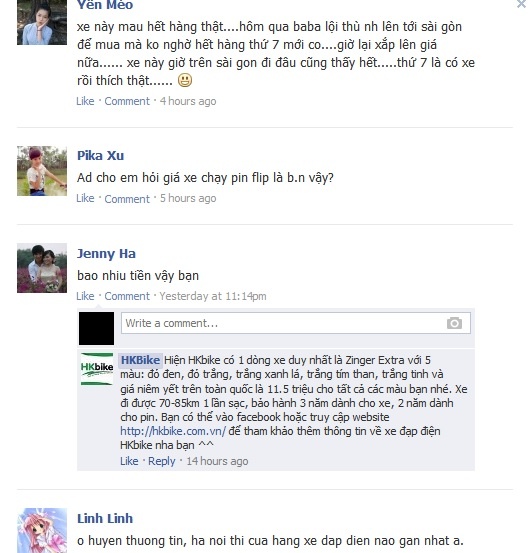Image resolution: width=529 pixels, height=553 pixels.
Task: Open Yến Mèo's profile picture
Action: 42,22
